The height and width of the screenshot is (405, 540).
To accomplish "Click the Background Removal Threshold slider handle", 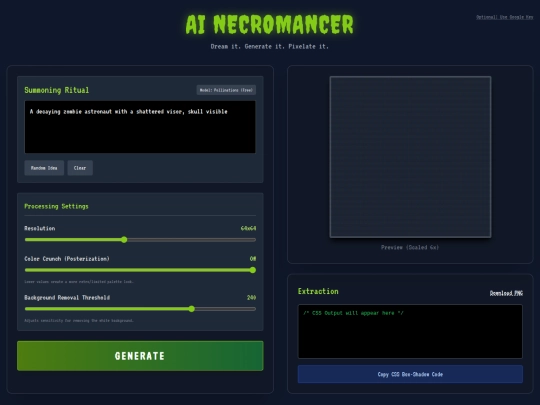I will [x=192, y=309].
